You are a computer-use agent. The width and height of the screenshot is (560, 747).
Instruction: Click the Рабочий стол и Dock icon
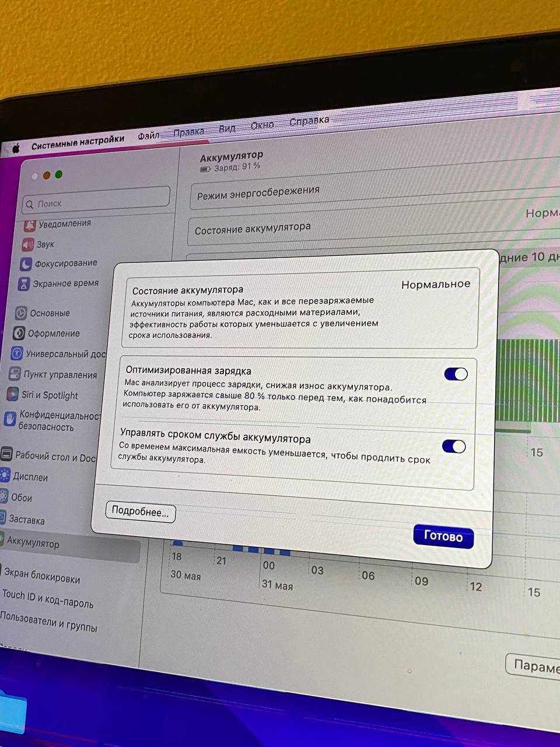click(6, 454)
